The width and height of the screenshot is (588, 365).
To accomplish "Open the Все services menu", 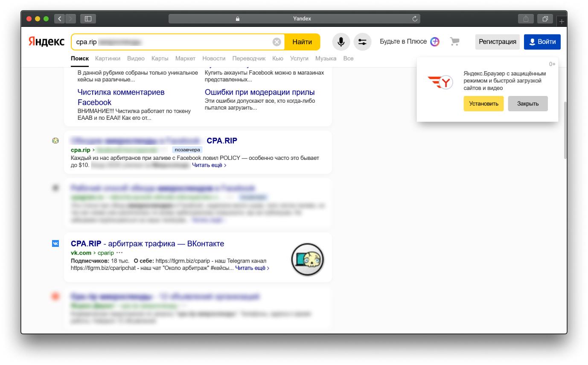I will pyautogui.click(x=348, y=58).
